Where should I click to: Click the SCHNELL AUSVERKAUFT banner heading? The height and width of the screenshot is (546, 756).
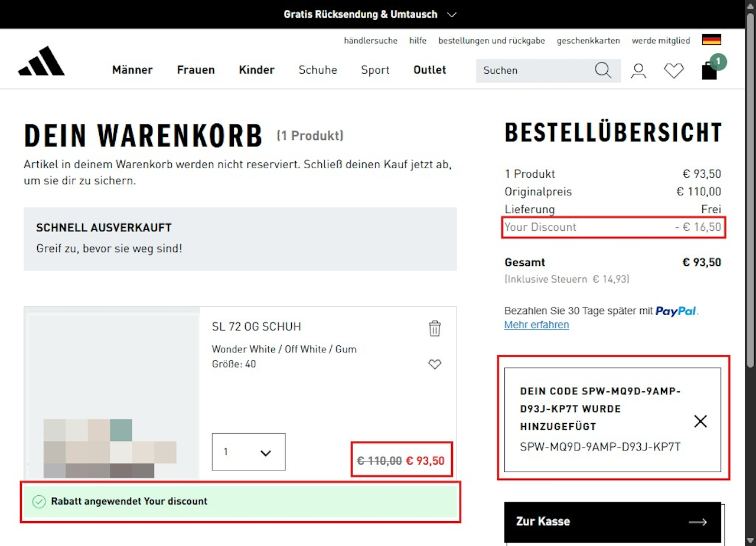pyautogui.click(x=104, y=228)
